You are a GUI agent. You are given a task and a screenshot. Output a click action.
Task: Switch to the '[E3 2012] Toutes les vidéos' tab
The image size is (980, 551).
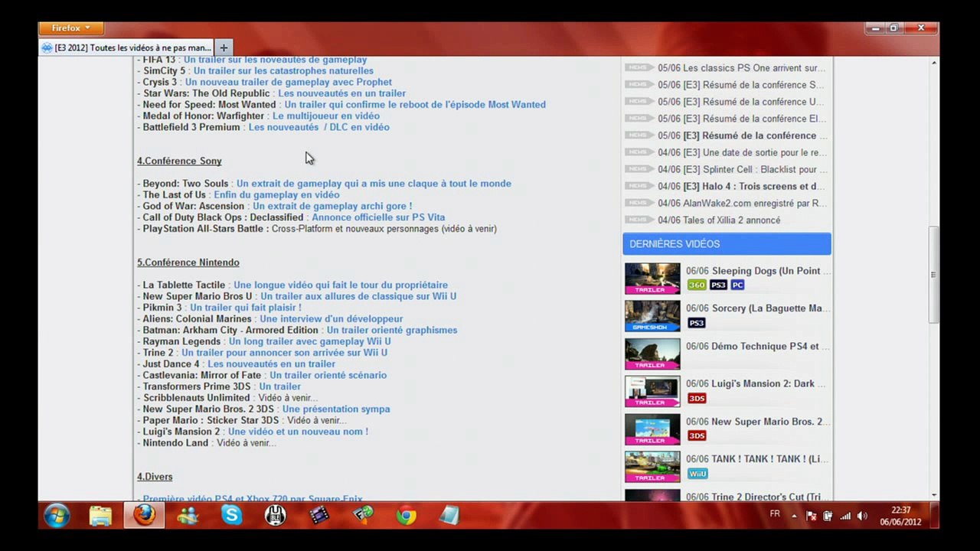pos(126,47)
